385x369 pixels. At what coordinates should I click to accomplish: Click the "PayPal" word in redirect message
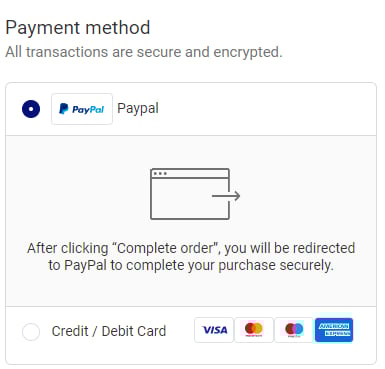pyautogui.click(x=85, y=266)
